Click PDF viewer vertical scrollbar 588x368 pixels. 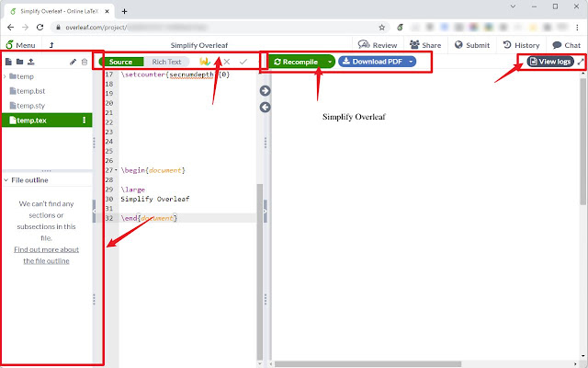click(x=582, y=141)
